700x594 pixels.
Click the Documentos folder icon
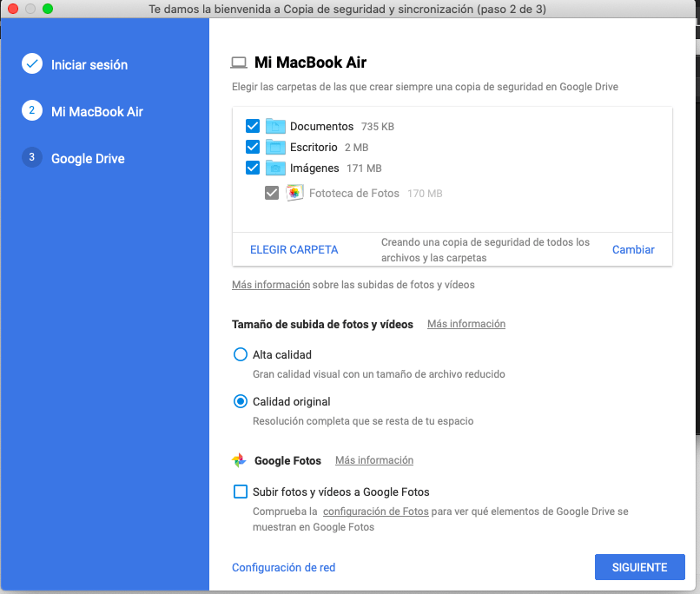click(x=275, y=126)
